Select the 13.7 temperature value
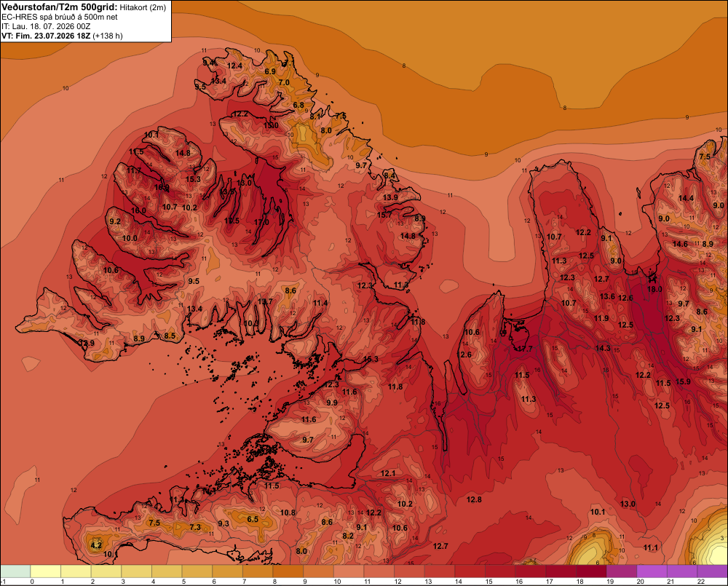Screen dimensions: 728x586 click(265, 302)
